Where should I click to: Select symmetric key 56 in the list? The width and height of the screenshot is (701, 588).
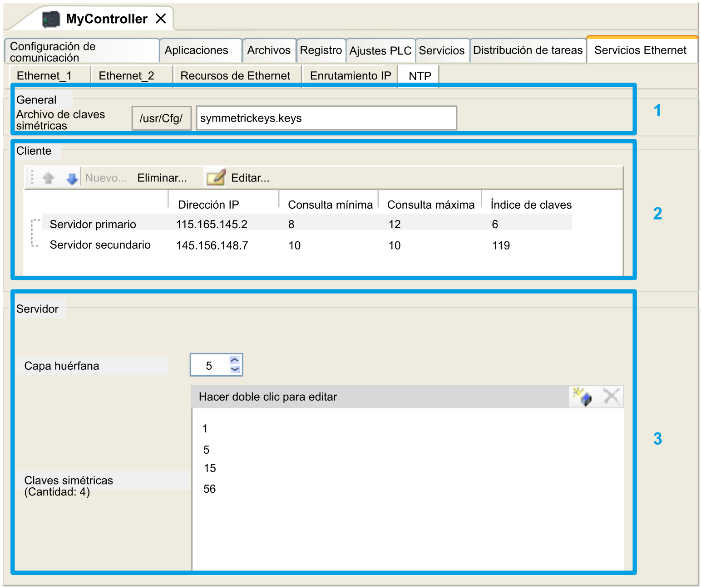pyautogui.click(x=210, y=489)
